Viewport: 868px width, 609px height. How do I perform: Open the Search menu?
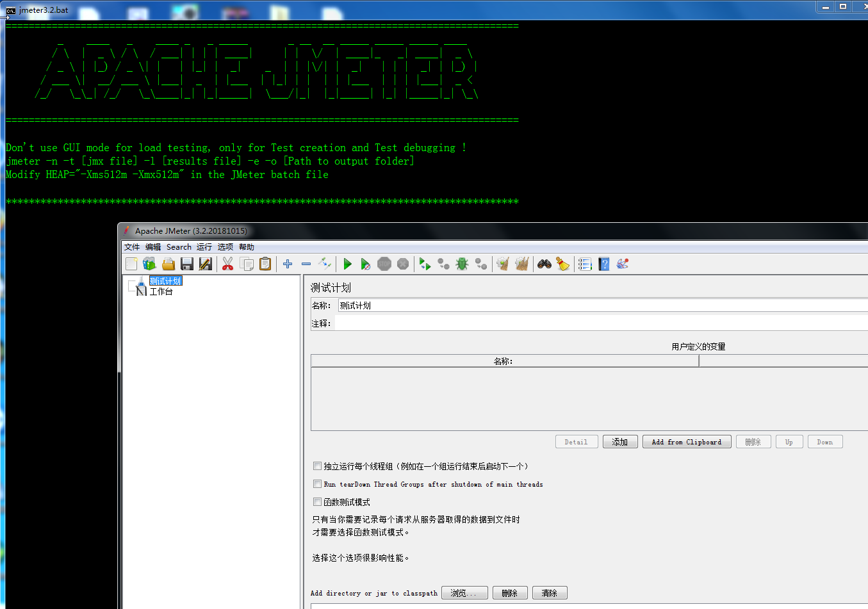[x=179, y=247]
